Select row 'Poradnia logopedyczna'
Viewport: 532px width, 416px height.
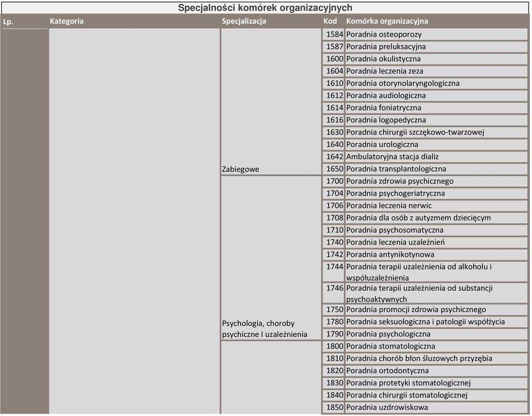pos(436,120)
